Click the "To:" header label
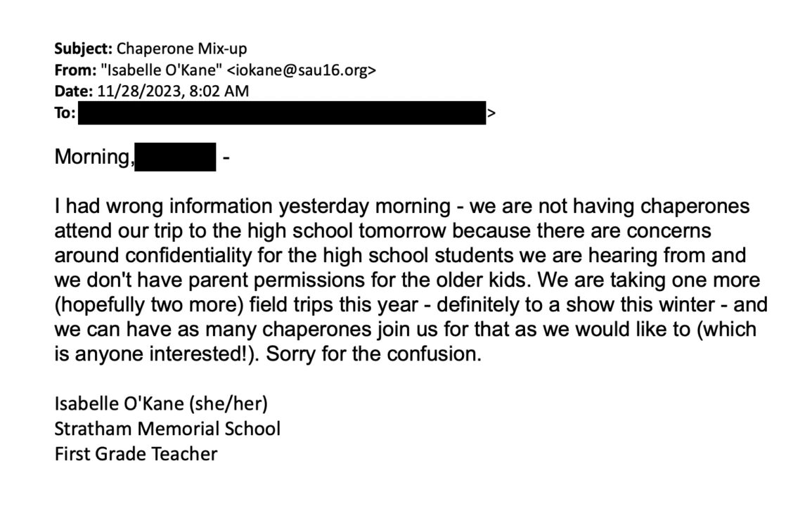Screen dimensions: 812x506 pyautogui.click(x=65, y=112)
